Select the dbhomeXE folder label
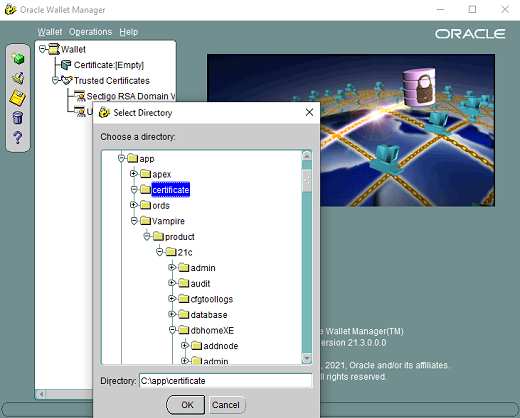The image size is (520, 418). (212, 330)
